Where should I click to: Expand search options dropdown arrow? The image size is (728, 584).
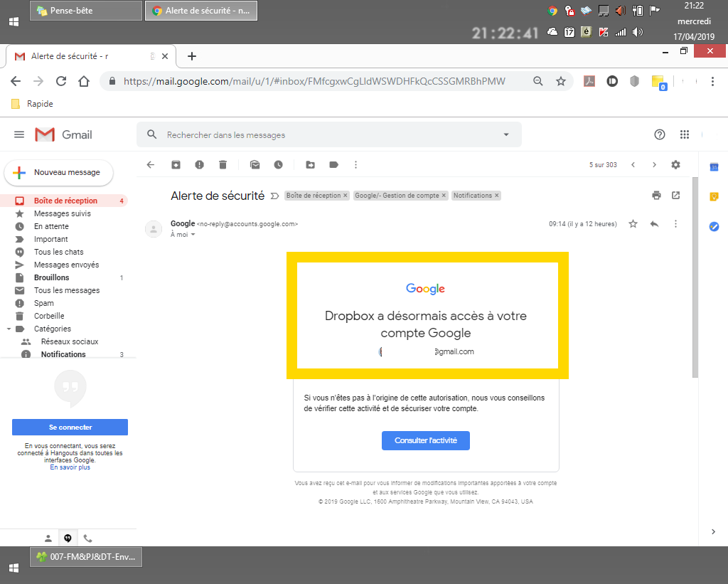pos(506,134)
